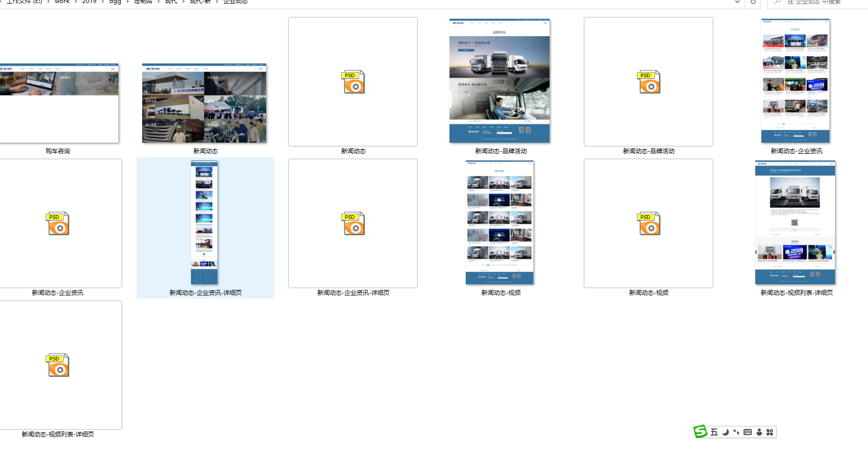Select the 新闻动态-企业资讯 PSD icon file
This screenshot has width=868, height=464.
[x=58, y=223]
